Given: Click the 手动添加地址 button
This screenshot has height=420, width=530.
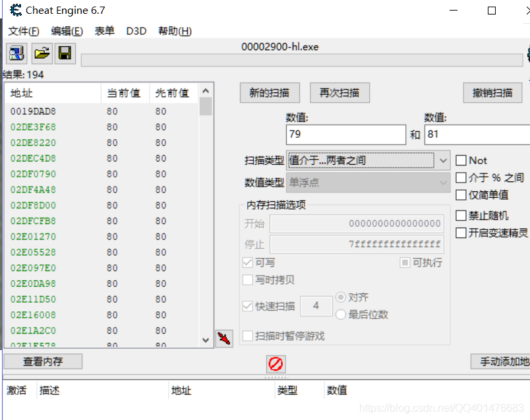Looking at the screenshot, I should [x=500, y=361].
